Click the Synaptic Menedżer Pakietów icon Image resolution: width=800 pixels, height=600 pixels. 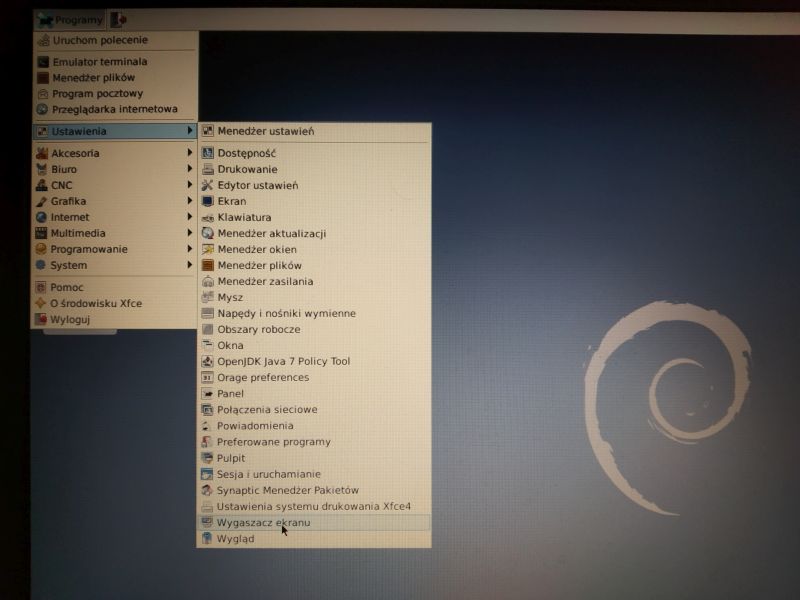(x=208, y=490)
